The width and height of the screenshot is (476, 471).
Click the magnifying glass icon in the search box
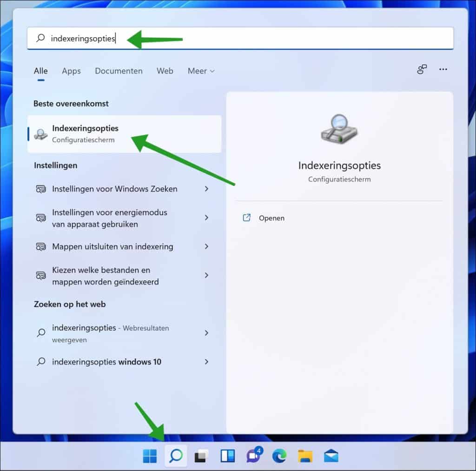coord(40,38)
